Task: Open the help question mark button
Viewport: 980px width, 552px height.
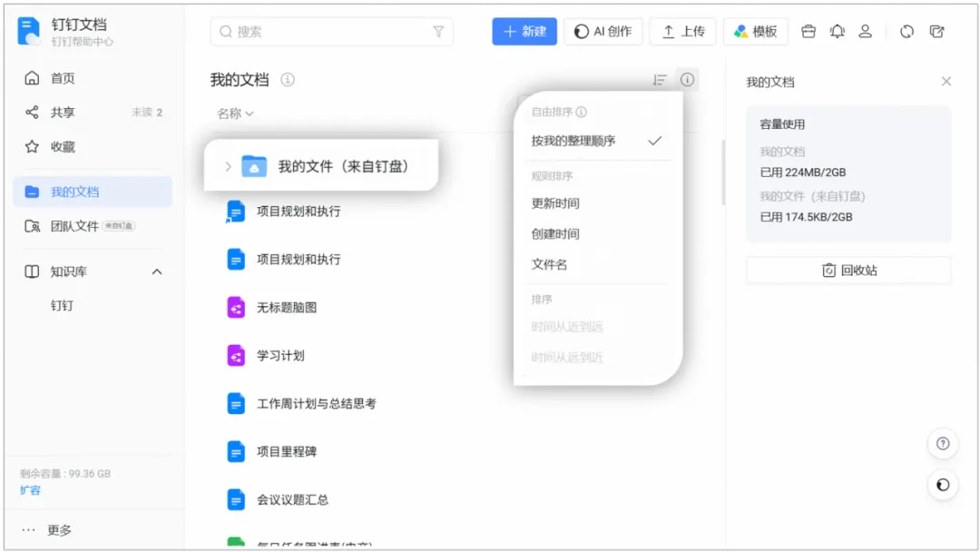Action: pos(943,444)
